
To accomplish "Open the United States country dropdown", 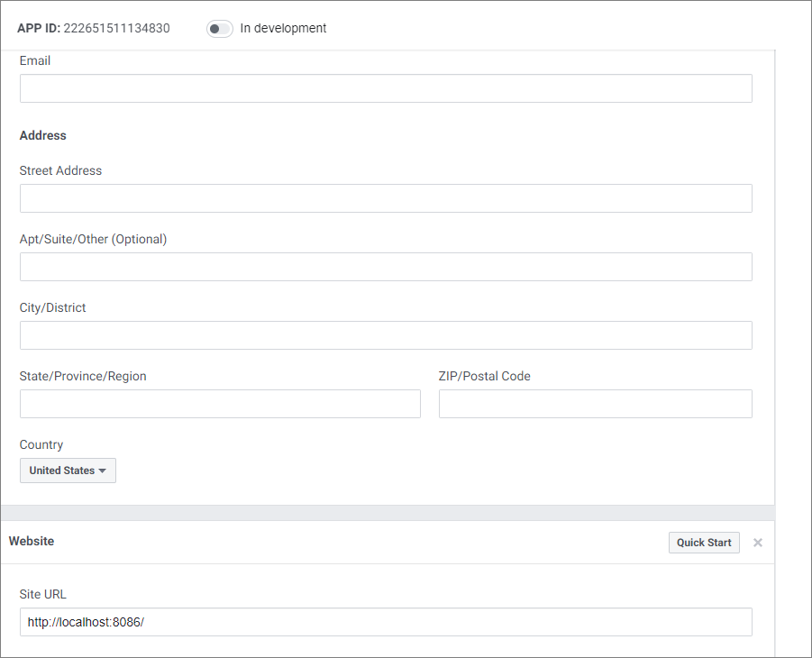I will click(68, 471).
